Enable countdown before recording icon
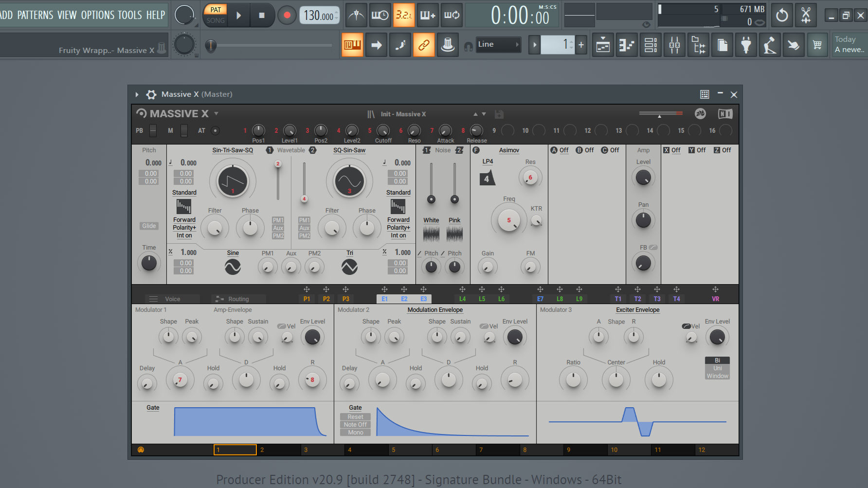This screenshot has height=488, width=868. tap(403, 16)
